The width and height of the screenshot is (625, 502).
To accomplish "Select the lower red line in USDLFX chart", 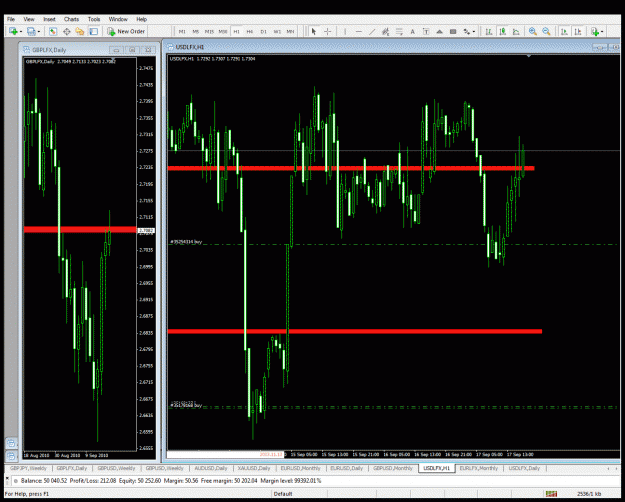I will (x=355, y=331).
